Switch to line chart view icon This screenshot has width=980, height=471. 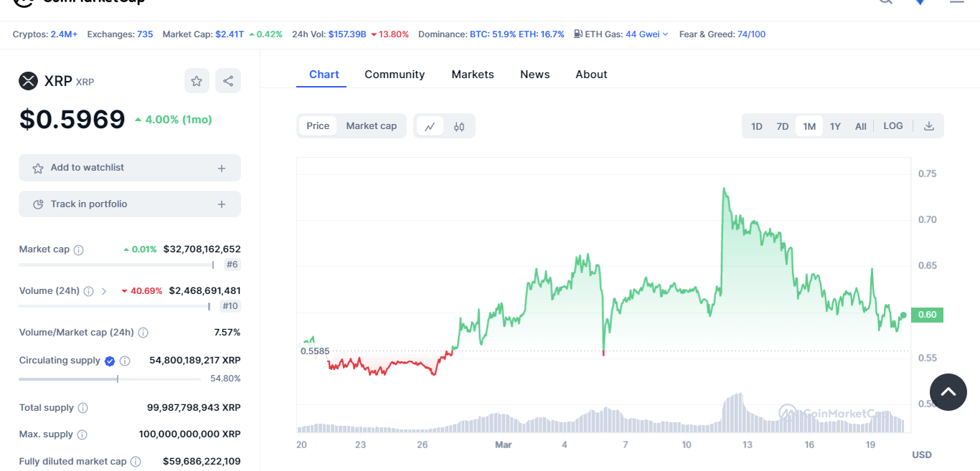pyautogui.click(x=430, y=126)
